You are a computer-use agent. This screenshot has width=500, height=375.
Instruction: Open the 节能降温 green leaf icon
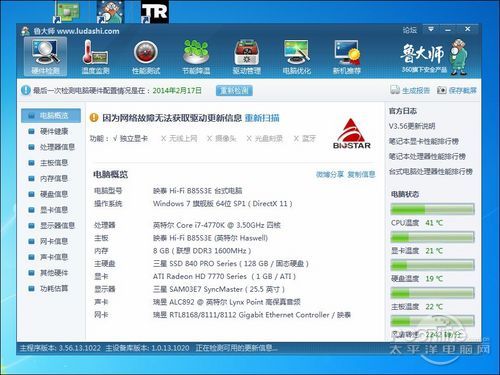(x=196, y=56)
